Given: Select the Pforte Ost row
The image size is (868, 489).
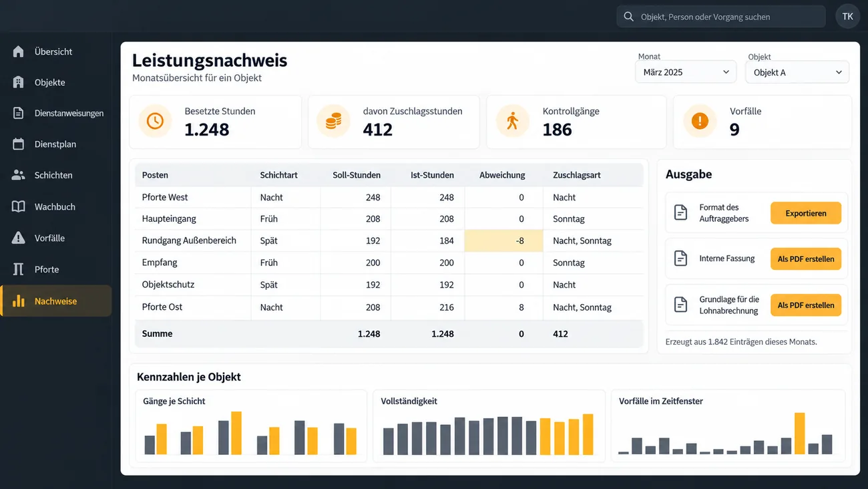Looking at the screenshot, I should pos(389,307).
